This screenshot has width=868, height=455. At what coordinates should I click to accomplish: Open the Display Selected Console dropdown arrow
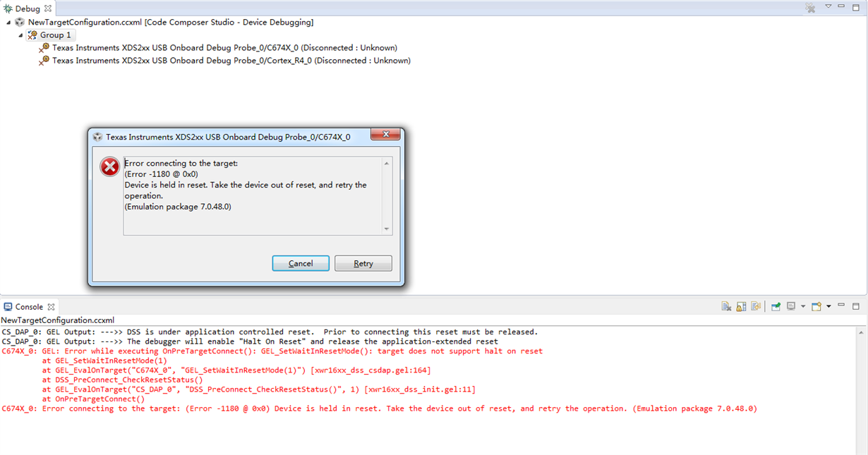tap(803, 306)
